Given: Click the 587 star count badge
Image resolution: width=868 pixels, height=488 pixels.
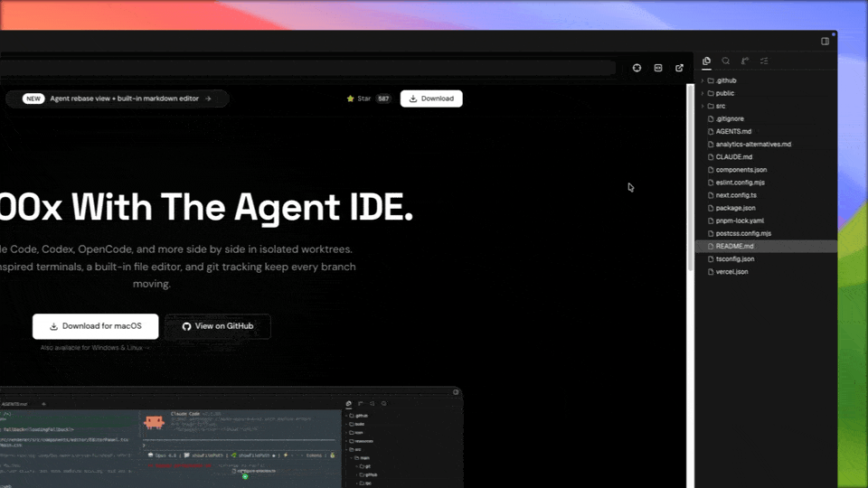Looking at the screenshot, I should [x=383, y=99].
